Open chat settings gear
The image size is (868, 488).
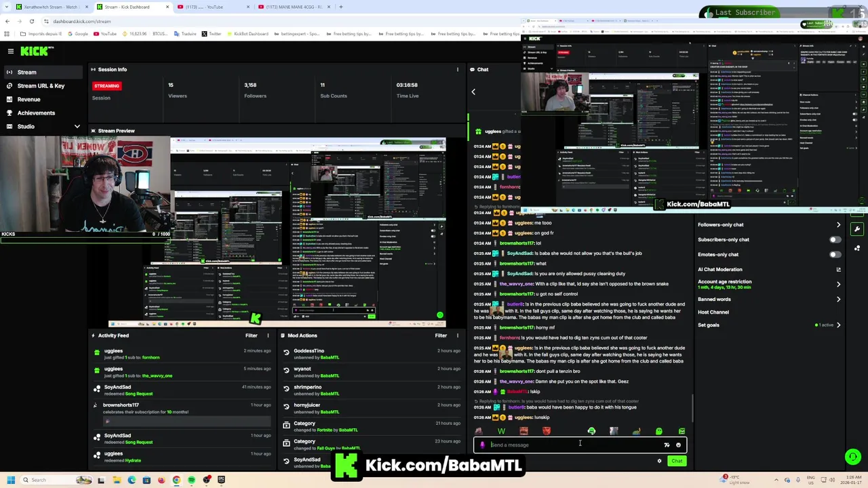[x=659, y=461]
